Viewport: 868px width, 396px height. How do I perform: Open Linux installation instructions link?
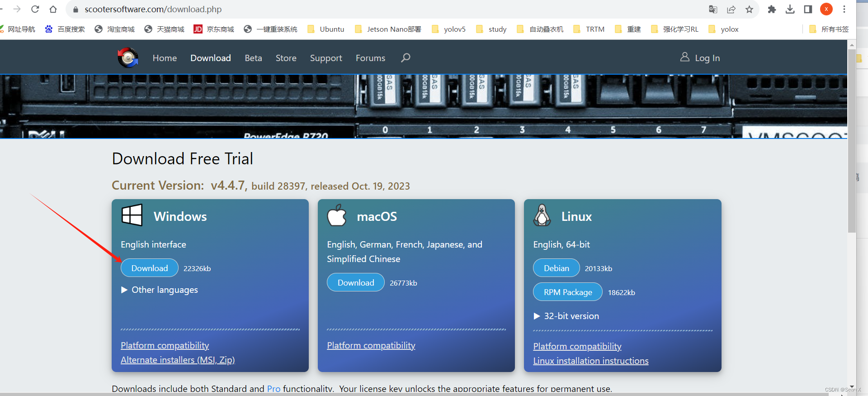pyautogui.click(x=591, y=361)
